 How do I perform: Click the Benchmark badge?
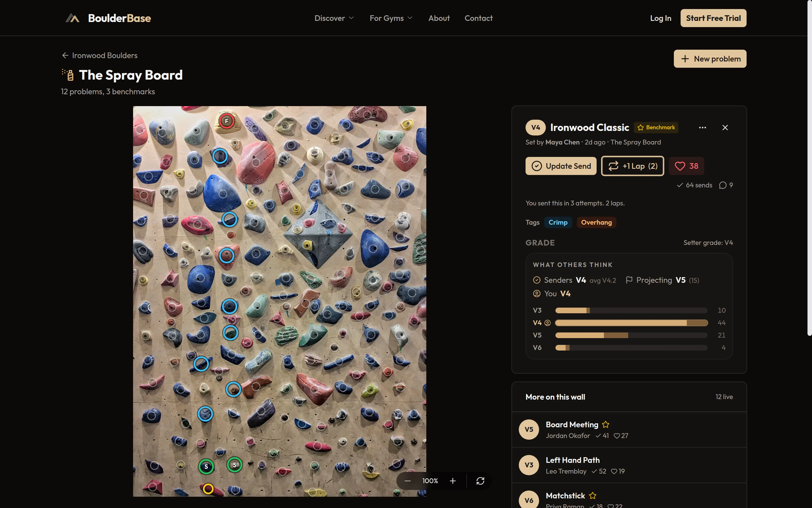[x=656, y=127]
